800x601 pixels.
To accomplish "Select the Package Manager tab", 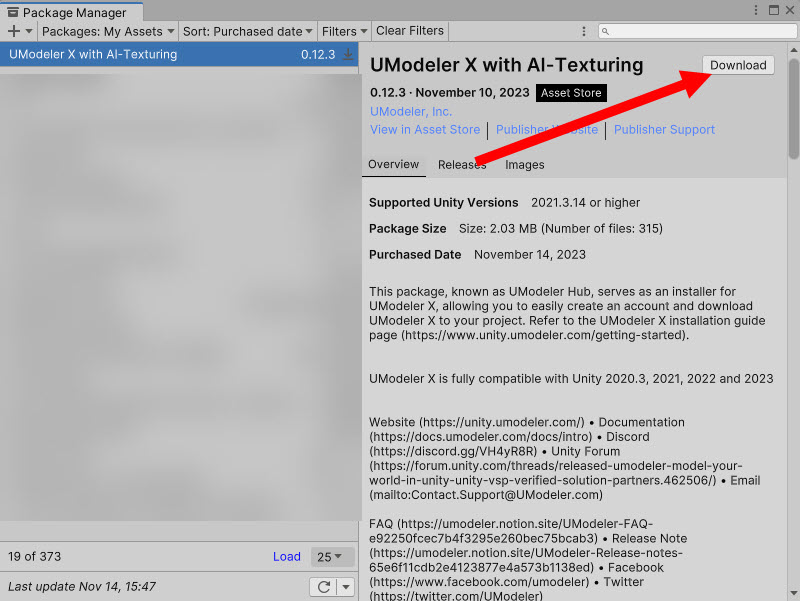I will (x=72, y=12).
